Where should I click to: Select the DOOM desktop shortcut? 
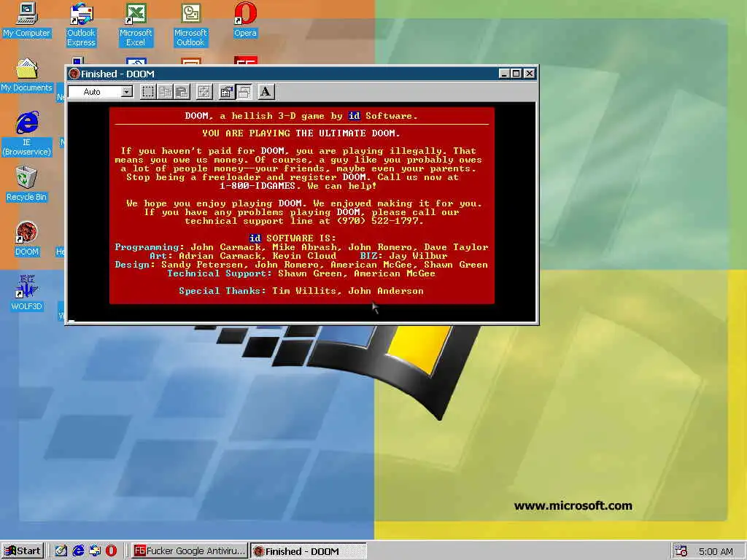click(x=27, y=238)
